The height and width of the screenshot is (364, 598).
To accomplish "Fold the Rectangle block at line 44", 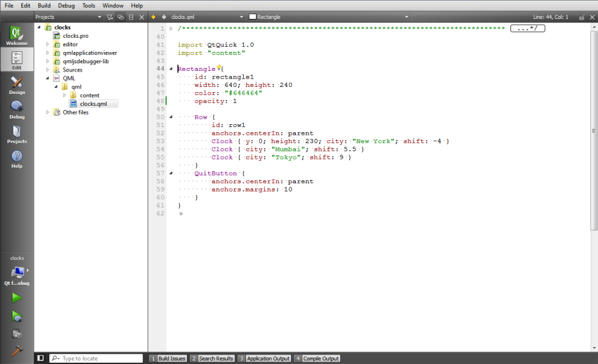I will tap(171, 69).
